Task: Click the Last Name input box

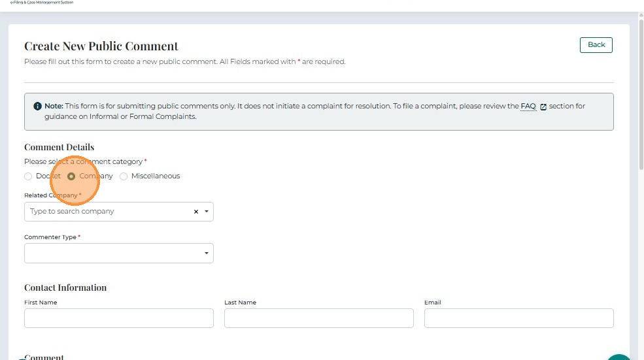Action: tap(318, 318)
